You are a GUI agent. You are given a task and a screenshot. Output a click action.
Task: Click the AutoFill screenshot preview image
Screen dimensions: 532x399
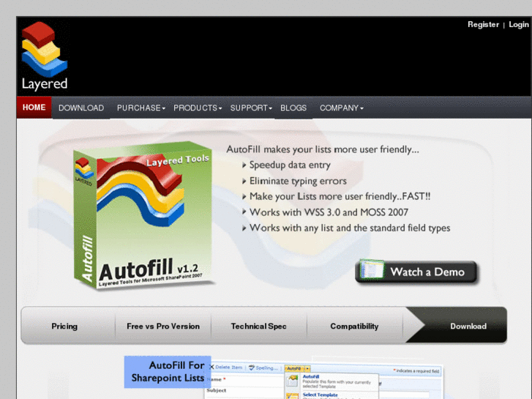point(324,380)
